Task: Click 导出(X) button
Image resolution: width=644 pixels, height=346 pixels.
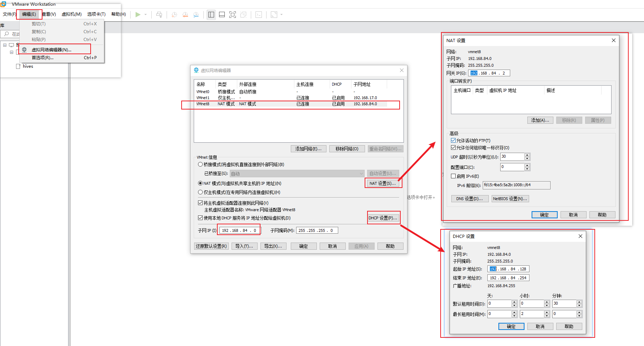Action: pos(273,246)
